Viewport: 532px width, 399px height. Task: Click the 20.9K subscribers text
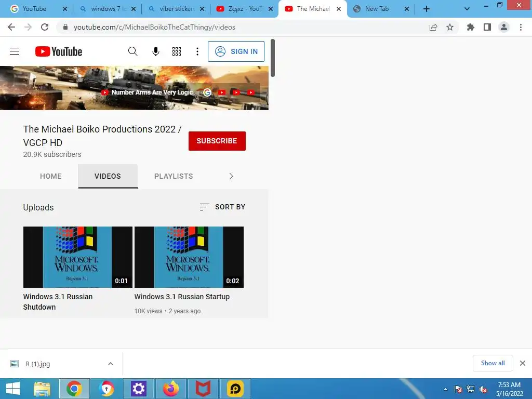click(x=52, y=154)
